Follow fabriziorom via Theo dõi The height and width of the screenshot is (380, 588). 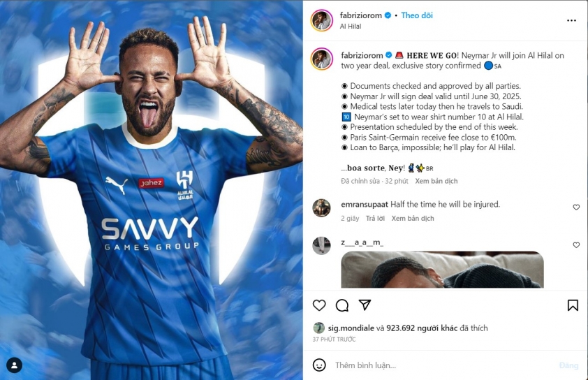[x=417, y=15]
